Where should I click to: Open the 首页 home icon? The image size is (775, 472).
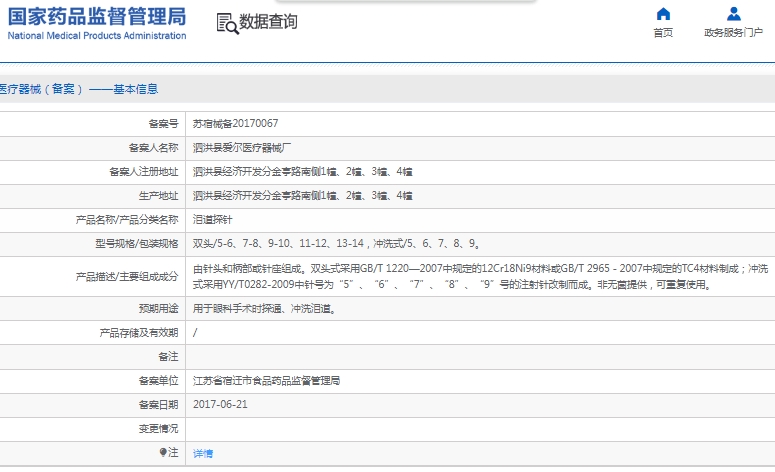(x=663, y=14)
